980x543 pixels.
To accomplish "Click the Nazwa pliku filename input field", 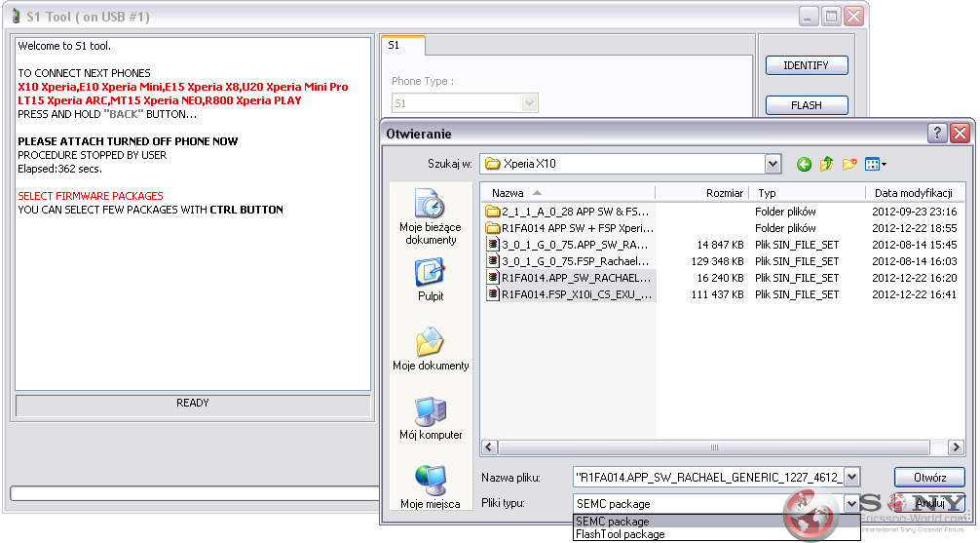I will (709, 478).
